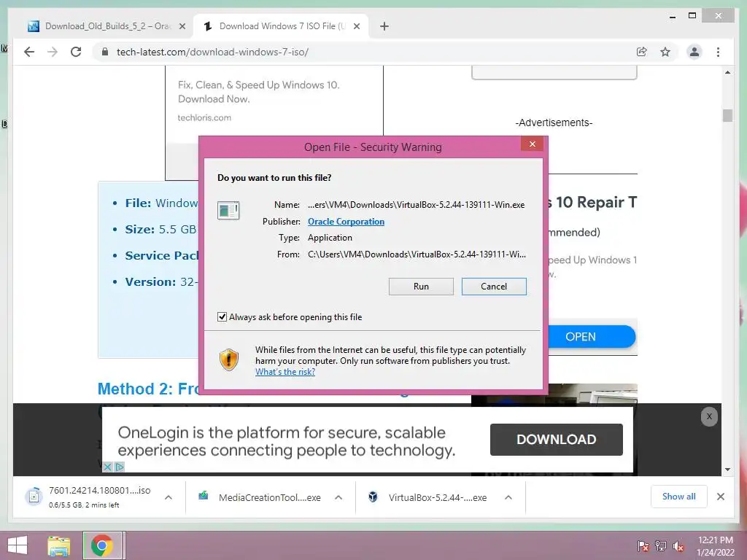Expand options for MediaCreationTool exe download
The width and height of the screenshot is (747, 560).
pyautogui.click(x=338, y=497)
